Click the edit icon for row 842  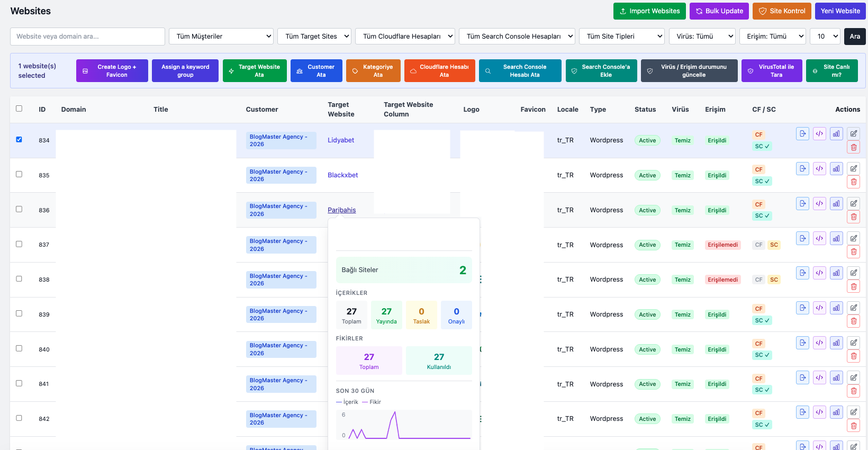pyautogui.click(x=853, y=412)
